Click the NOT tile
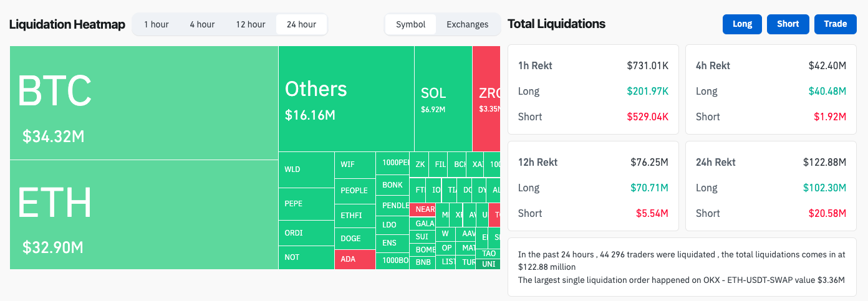The height and width of the screenshot is (301, 868). (306, 257)
